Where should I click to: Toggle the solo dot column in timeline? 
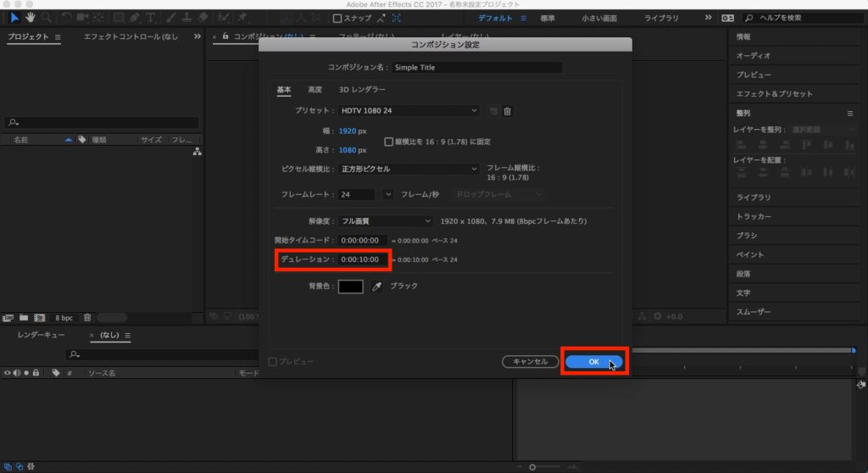(26, 373)
